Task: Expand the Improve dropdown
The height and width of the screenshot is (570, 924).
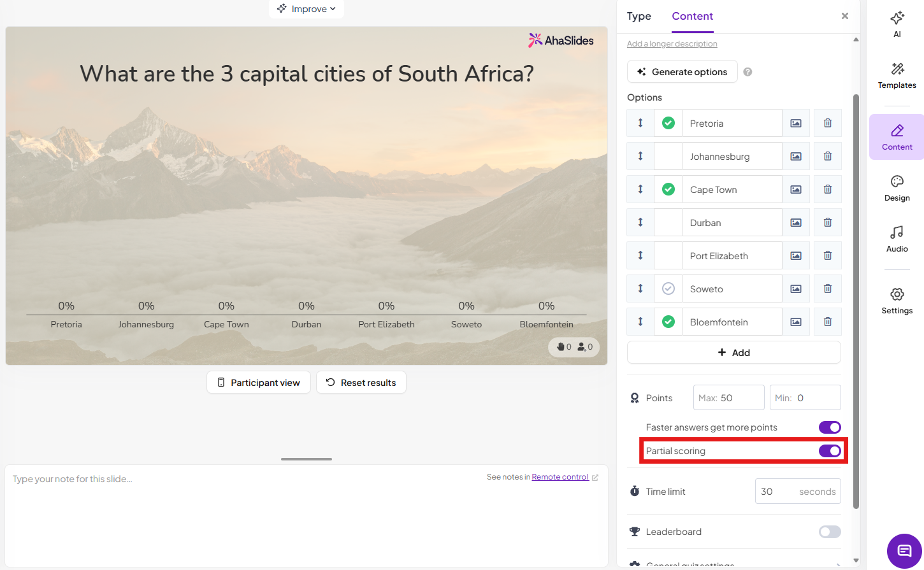Action: [307, 9]
